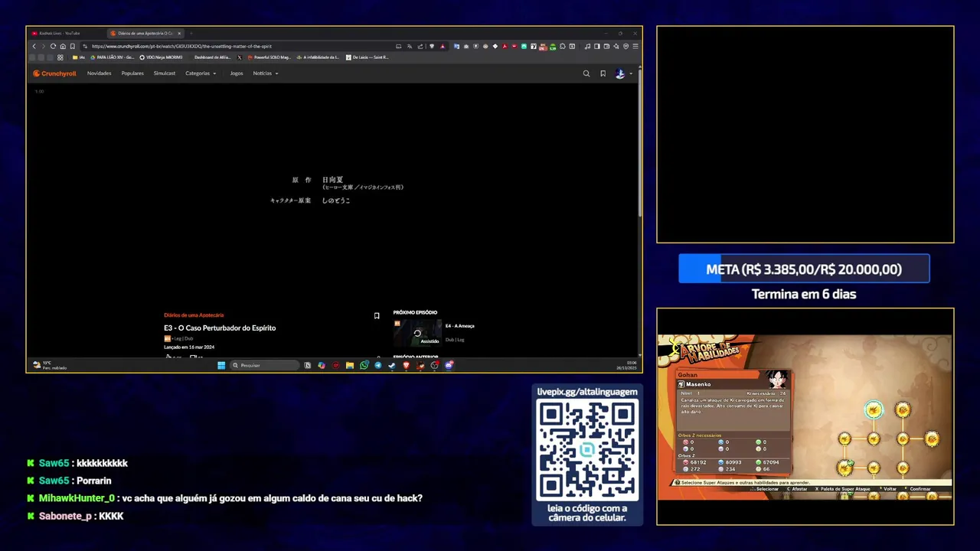Open the Windows Start button
980x551 pixels.
(x=221, y=365)
